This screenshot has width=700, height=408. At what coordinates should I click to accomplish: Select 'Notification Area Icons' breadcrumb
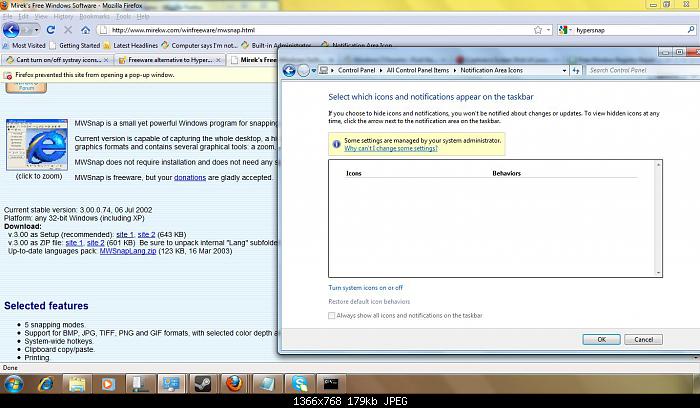point(491,71)
